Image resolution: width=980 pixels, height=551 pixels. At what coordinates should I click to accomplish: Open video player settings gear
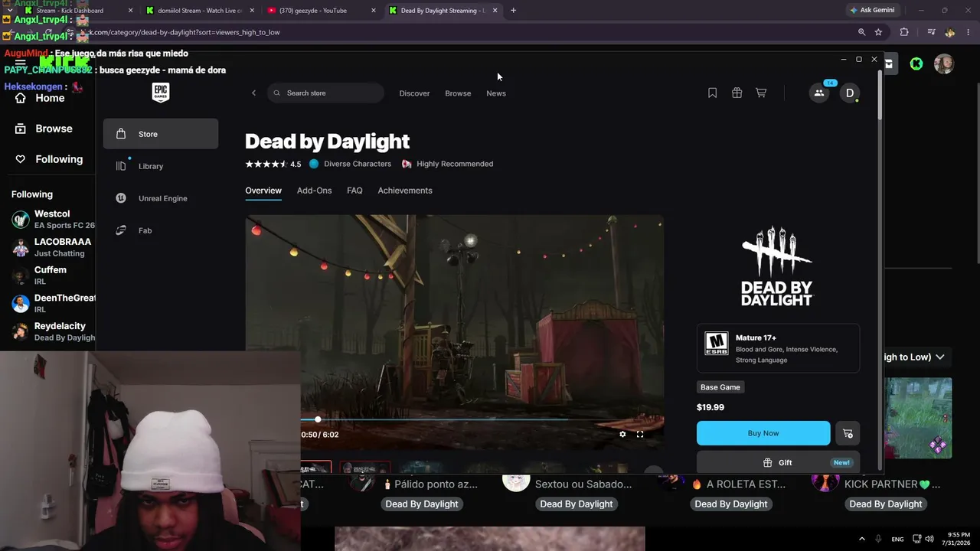(622, 434)
